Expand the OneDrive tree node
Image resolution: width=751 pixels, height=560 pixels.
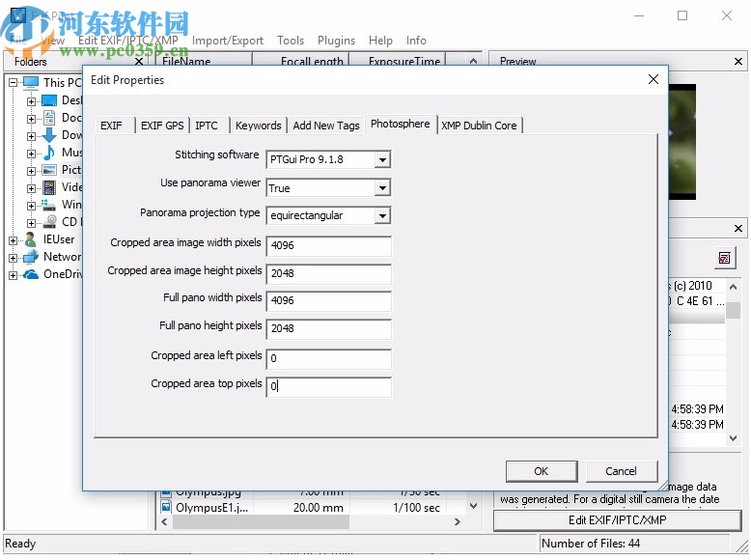(x=13, y=275)
